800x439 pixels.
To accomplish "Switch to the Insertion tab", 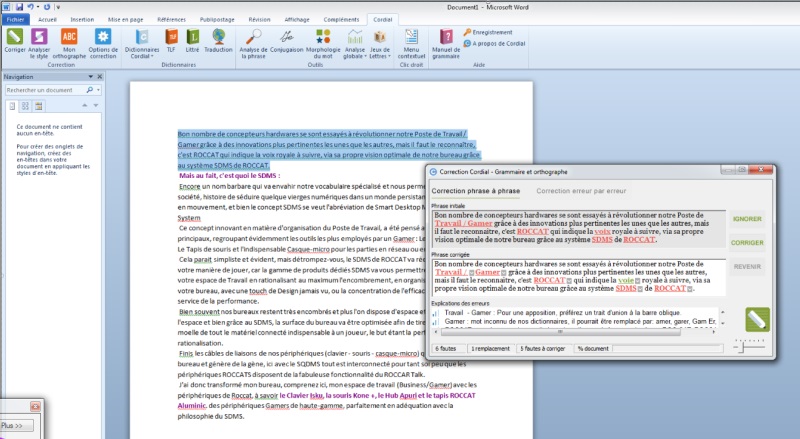I will click(82, 19).
